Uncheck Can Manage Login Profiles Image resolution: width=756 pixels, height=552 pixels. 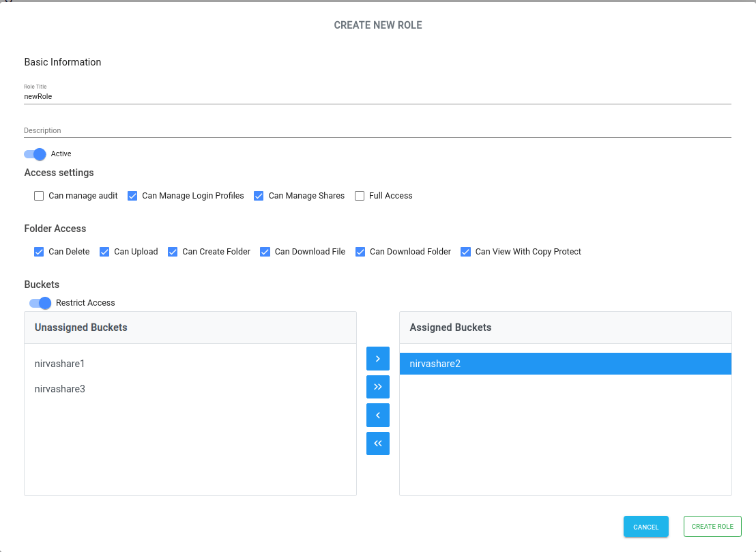[x=132, y=196]
